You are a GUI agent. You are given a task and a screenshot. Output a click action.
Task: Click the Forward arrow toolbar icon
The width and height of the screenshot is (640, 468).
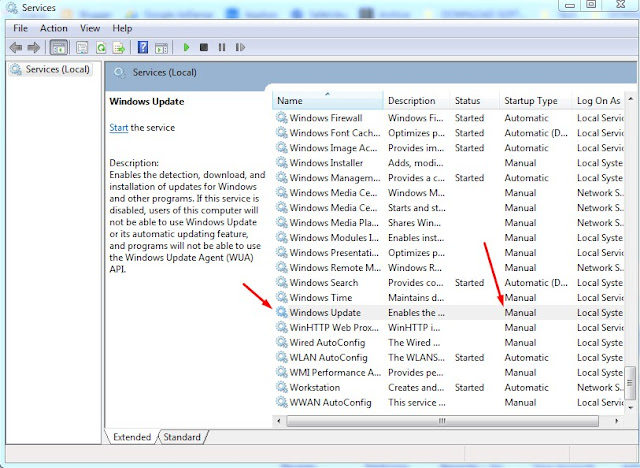tap(33, 48)
